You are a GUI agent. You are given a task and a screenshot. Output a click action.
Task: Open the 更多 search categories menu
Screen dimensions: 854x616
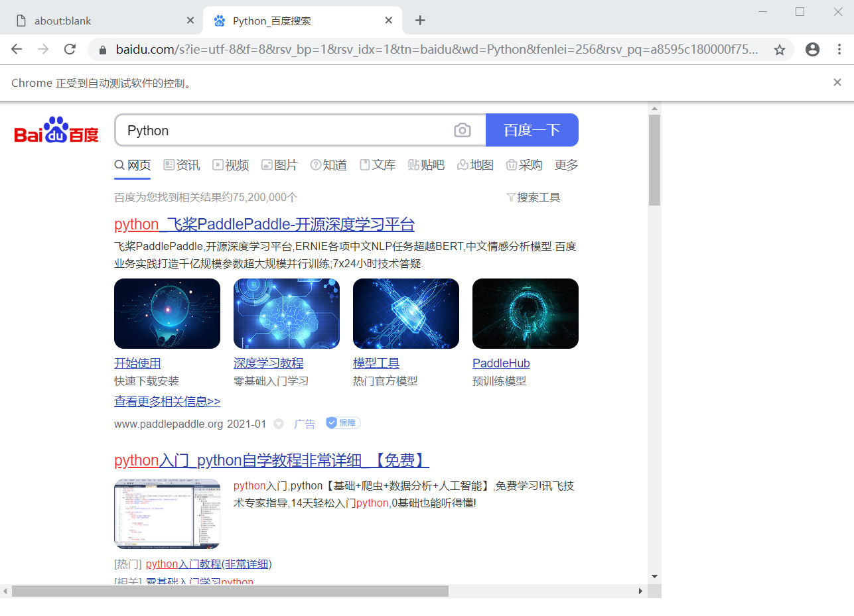point(566,164)
